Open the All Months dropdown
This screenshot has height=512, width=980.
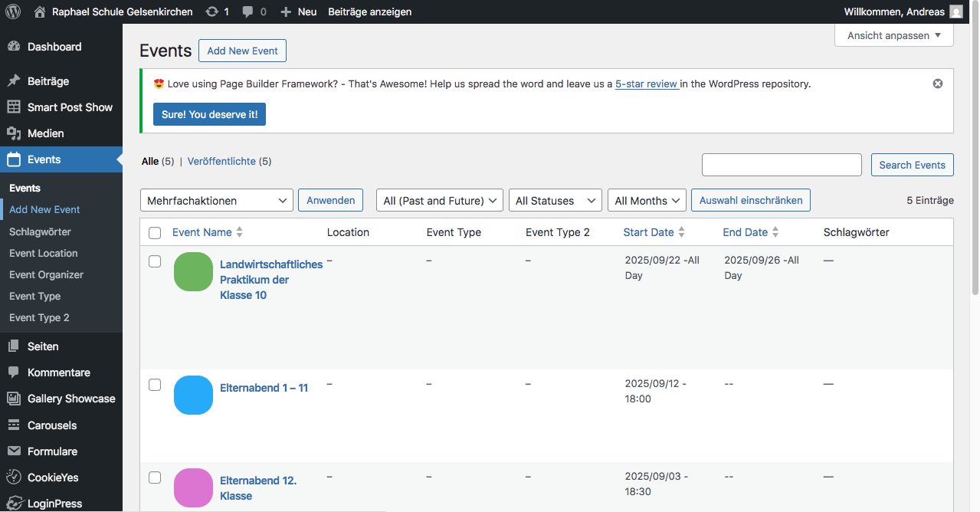647,200
